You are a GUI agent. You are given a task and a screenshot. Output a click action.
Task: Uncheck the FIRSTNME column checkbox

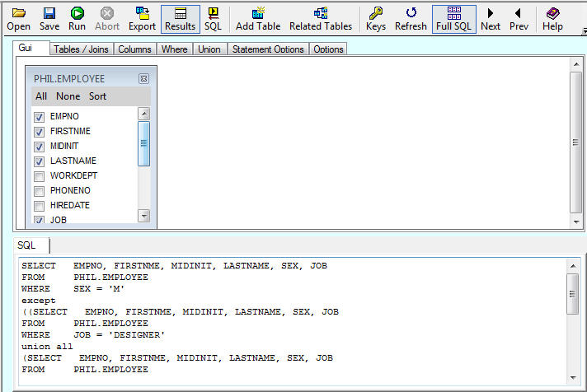tap(40, 132)
